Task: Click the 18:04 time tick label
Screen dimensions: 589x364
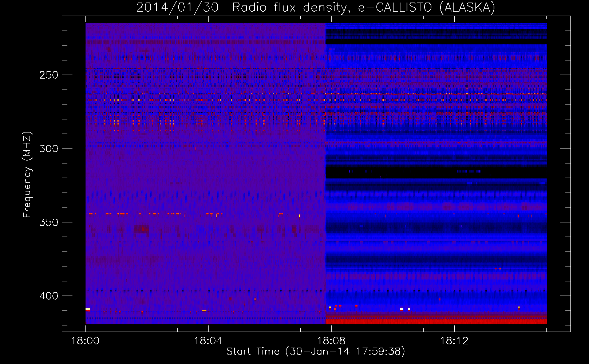Action: pos(208,341)
